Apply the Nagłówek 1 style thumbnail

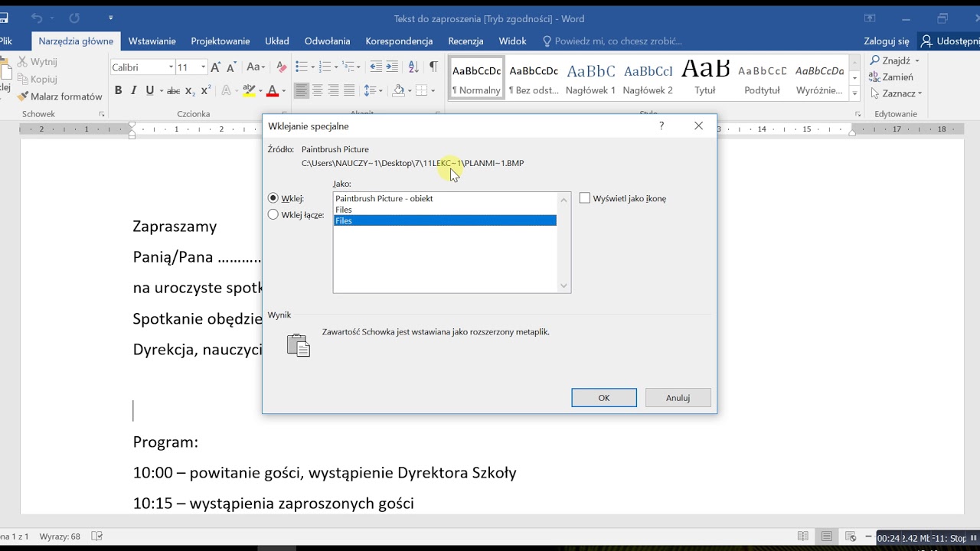591,79
